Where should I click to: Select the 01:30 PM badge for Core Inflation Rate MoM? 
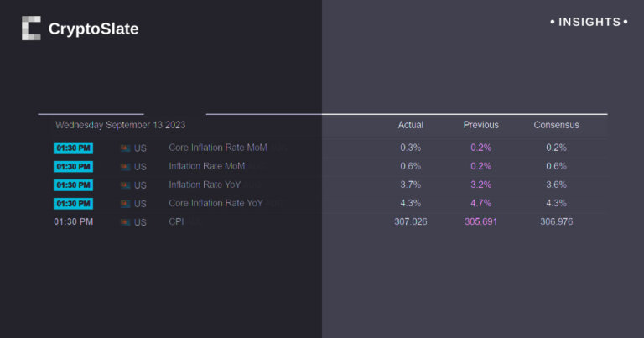pyautogui.click(x=73, y=148)
